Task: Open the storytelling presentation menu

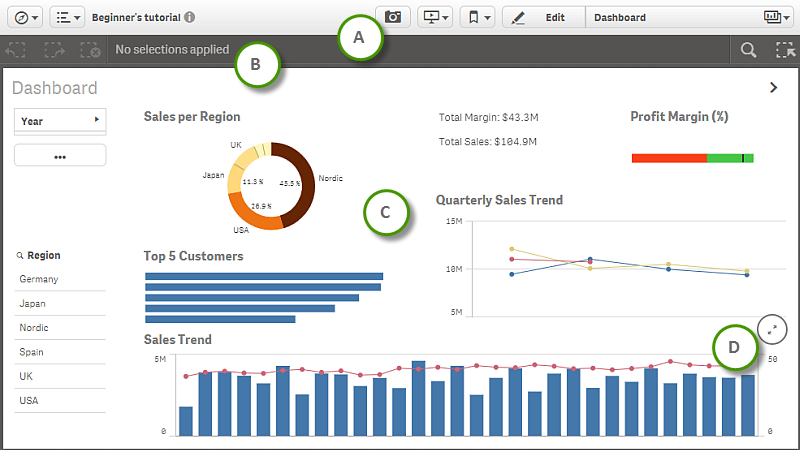Action: 437,17
